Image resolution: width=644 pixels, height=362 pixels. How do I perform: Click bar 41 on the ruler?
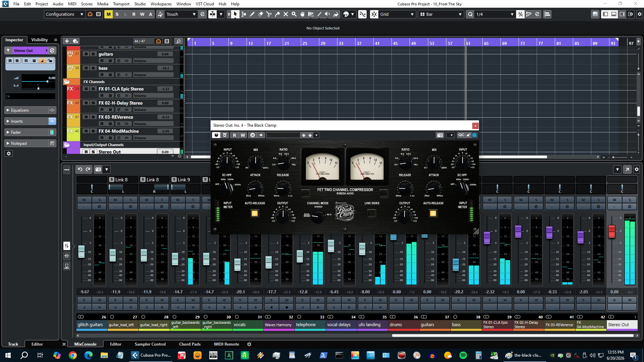377,43
